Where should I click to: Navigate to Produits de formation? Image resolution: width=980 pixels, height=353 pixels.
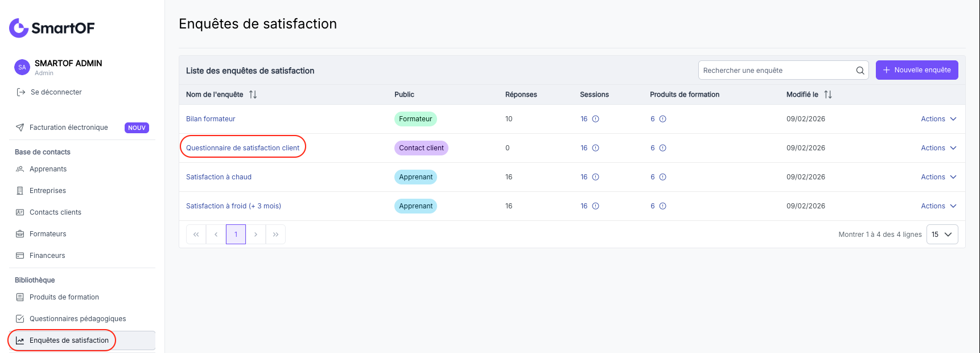pos(64,297)
